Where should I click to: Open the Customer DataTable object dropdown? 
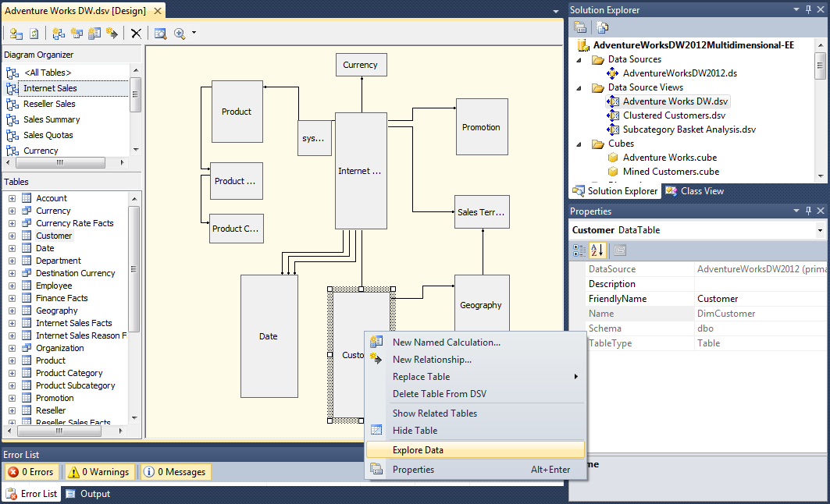click(x=821, y=229)
